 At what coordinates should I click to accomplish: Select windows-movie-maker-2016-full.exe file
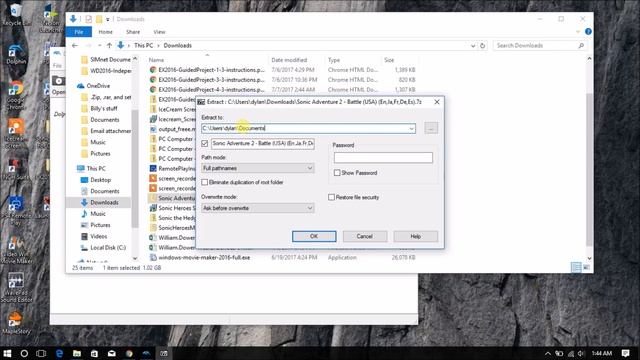(204, 258)
